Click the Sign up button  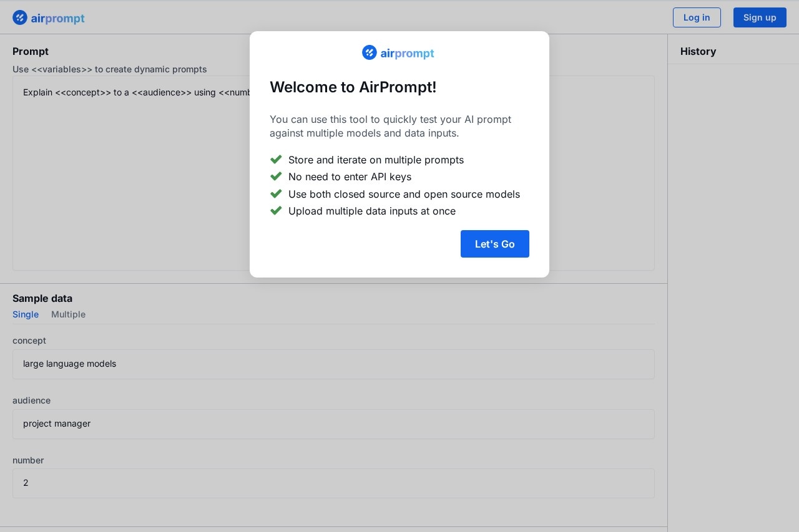pyautogui.click(x=760, y=17)
